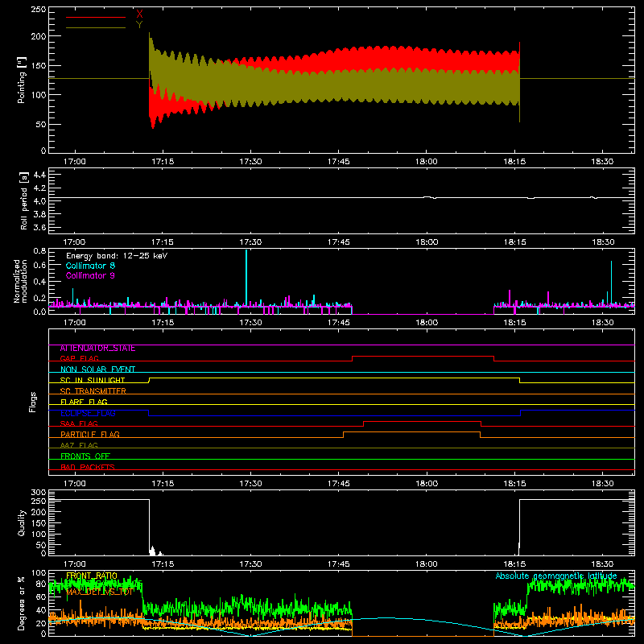Viewport: 644px width, 644px height.
Task: Click the "Absolute geomagnetic latitude" label
Action: (556, 576)
